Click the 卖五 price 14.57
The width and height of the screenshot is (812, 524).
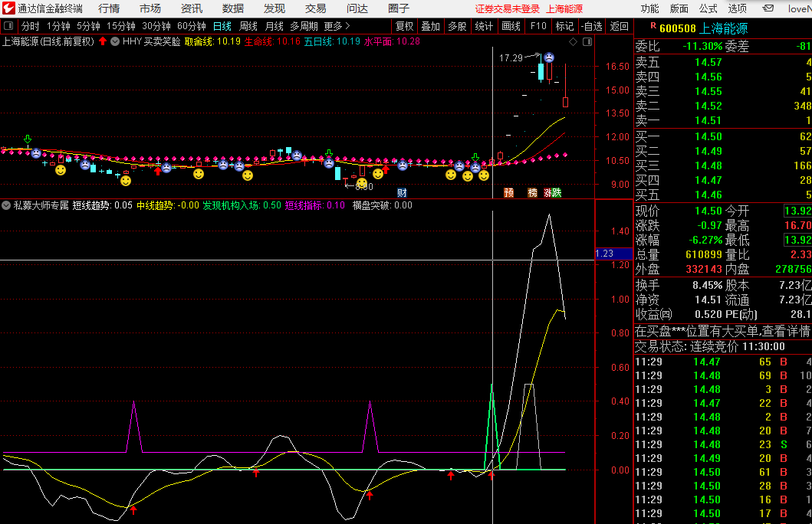pyautogui.click(x=708, y=63)
